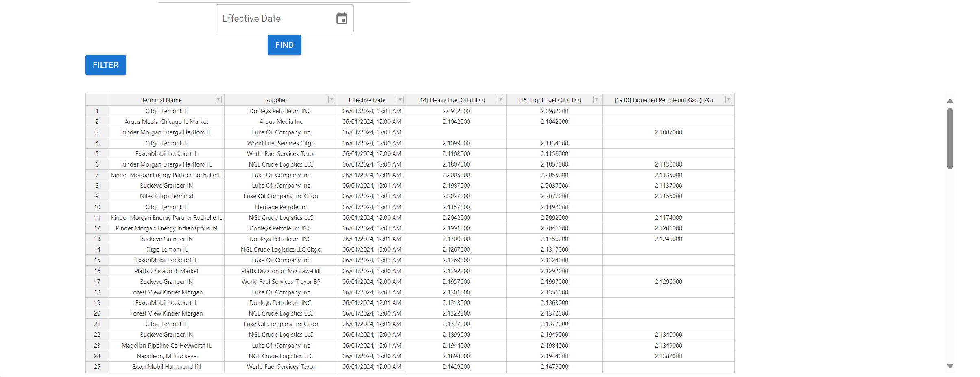Click HFO value 2.1700000
This screenshot has width=980, height=377.
coord(456,239)
